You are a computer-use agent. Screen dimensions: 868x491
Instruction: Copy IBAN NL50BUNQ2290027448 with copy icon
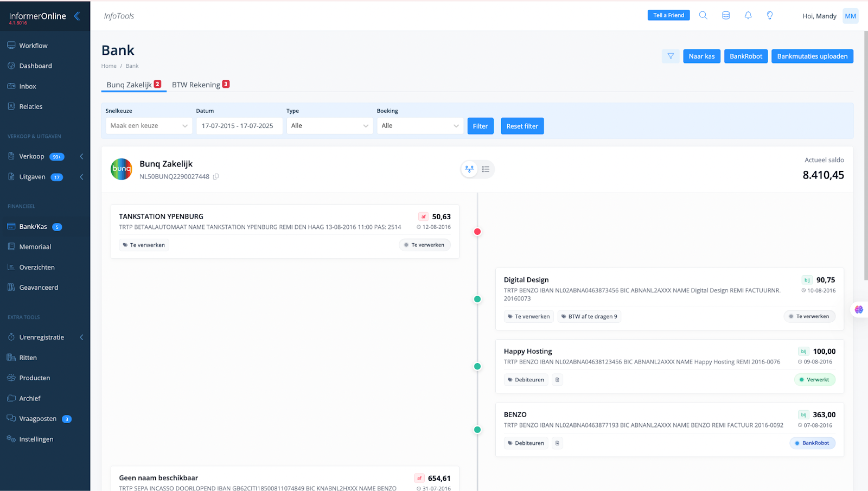click(x=216, y=176)
